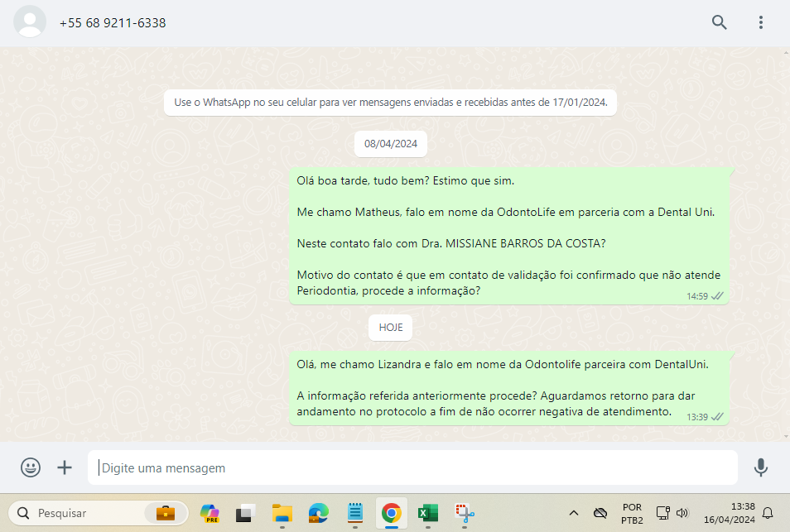Click the contact number +55 68 9211-6338
Image resolution: width=790 pixels, height=532 pixels.
(113, 22)
